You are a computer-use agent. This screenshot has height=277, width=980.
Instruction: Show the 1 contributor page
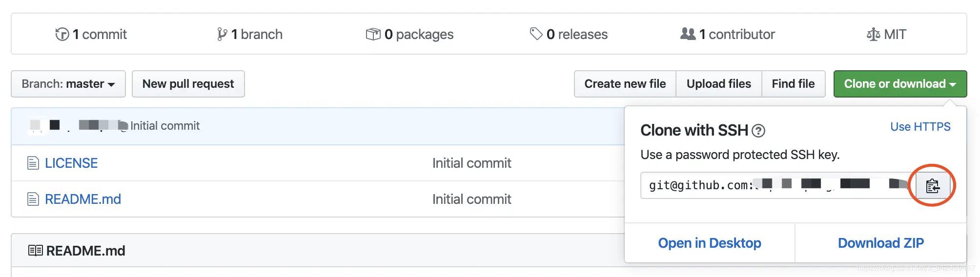pyautogui.click(x=728, y=34)
